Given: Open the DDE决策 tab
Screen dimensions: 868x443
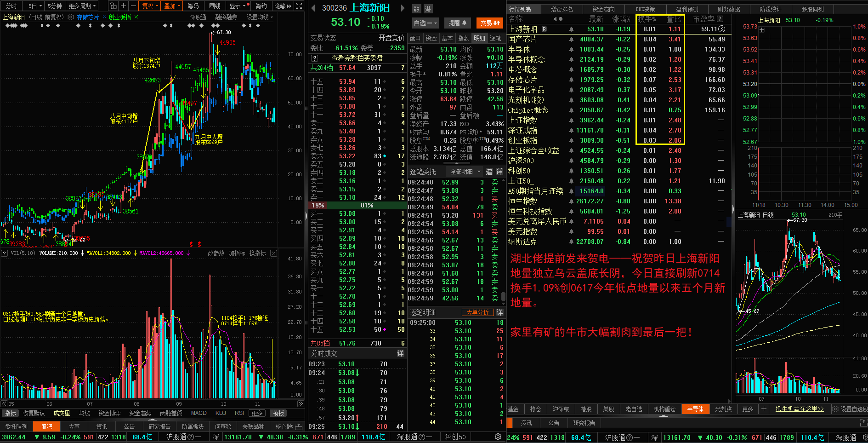Looking at the screenshot, I should coord(645,9).
